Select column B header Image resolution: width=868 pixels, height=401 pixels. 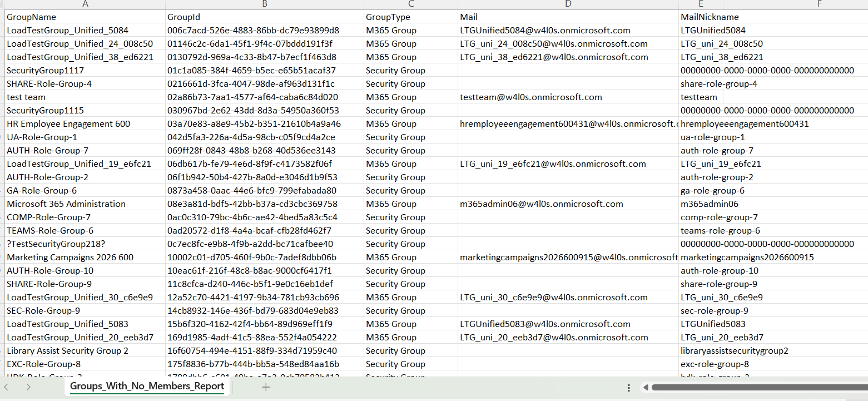pyautogui.click(x=265, y=4)
